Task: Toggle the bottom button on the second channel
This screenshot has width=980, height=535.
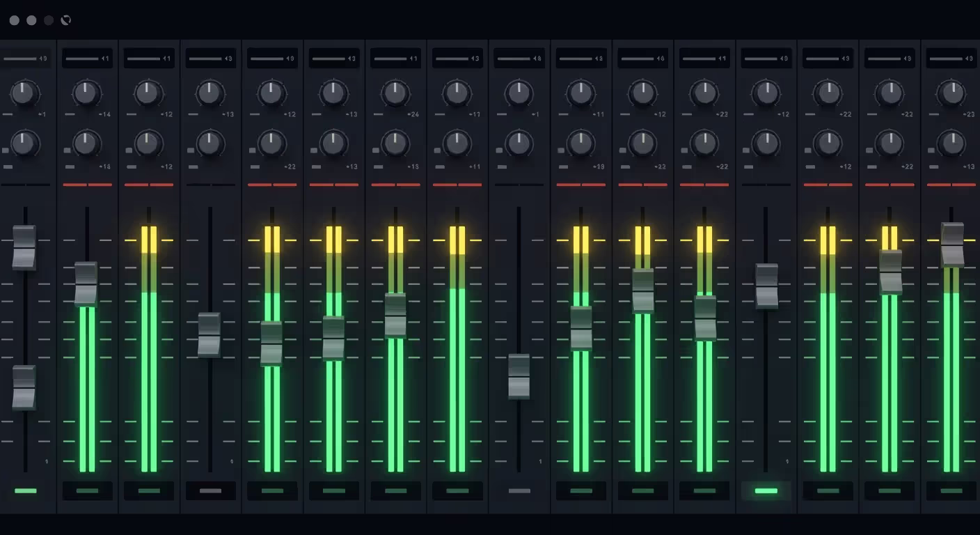Action: [x=87, y=491]
